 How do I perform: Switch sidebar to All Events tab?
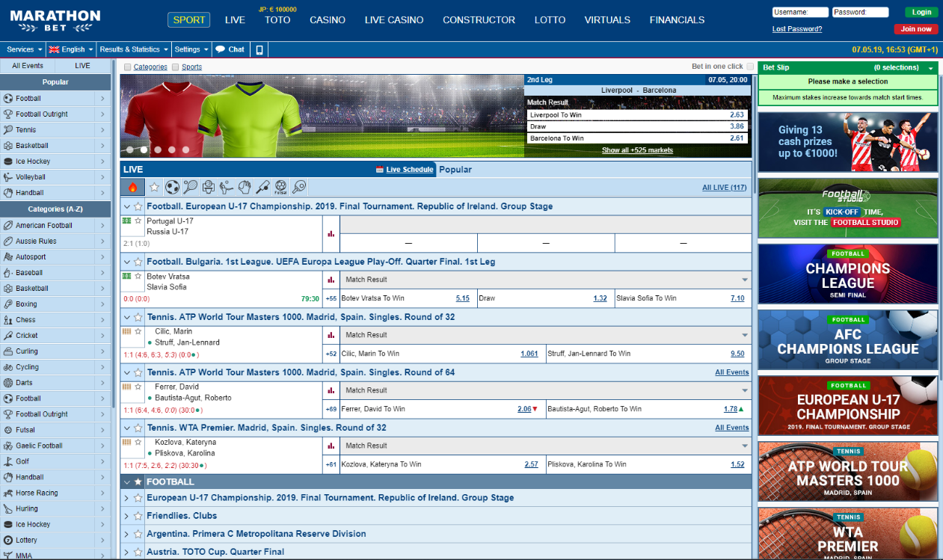(28, 66)
